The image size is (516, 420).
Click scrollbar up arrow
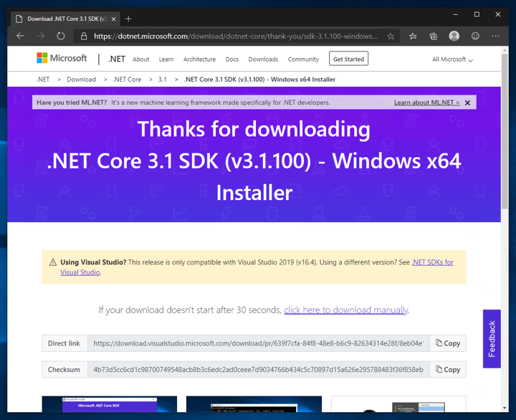click(505, 50)
